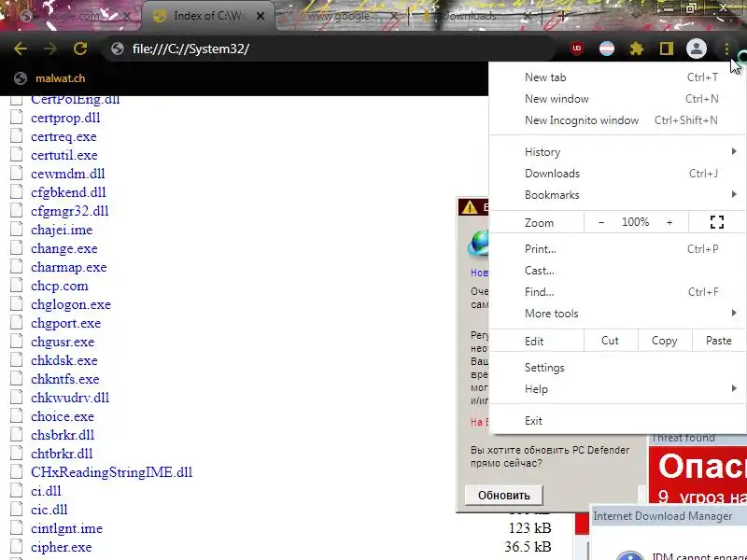
Task: Open a New Incognito window
Action: tap(618, 120)
